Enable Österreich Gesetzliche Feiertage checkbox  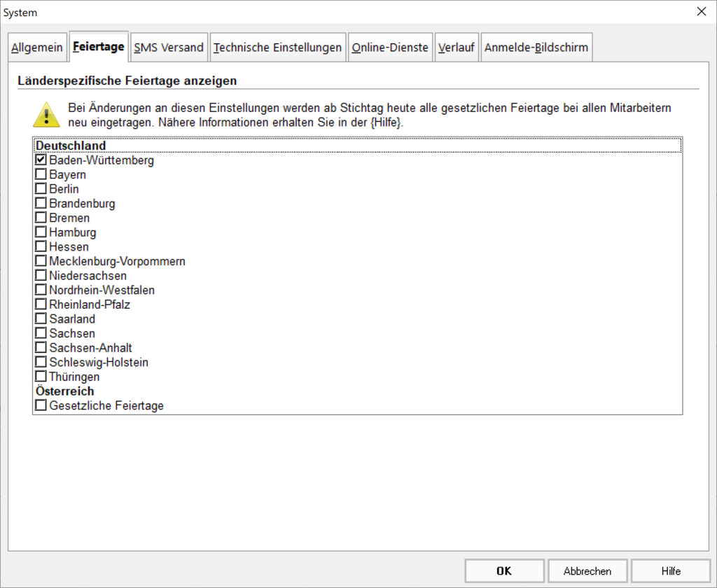41,405
